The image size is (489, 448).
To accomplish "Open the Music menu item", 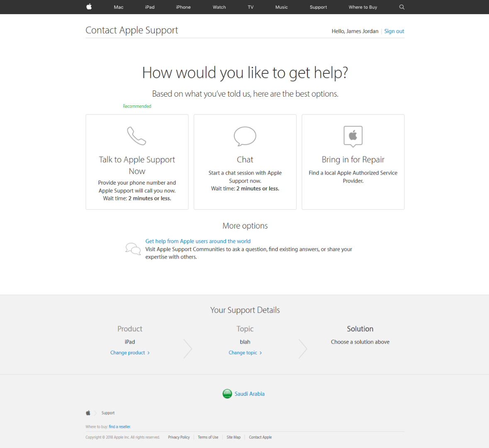I will 282,7.
